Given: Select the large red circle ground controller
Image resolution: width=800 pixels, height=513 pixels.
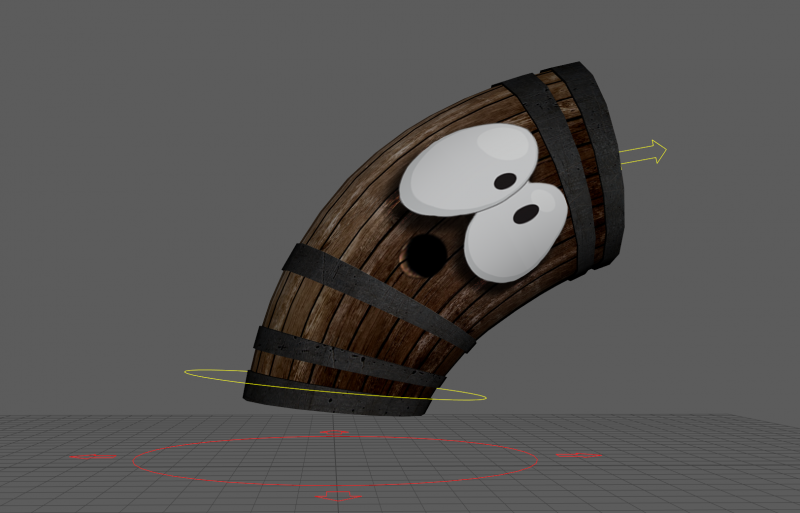Looking at the screenshot, I should 335,461.
